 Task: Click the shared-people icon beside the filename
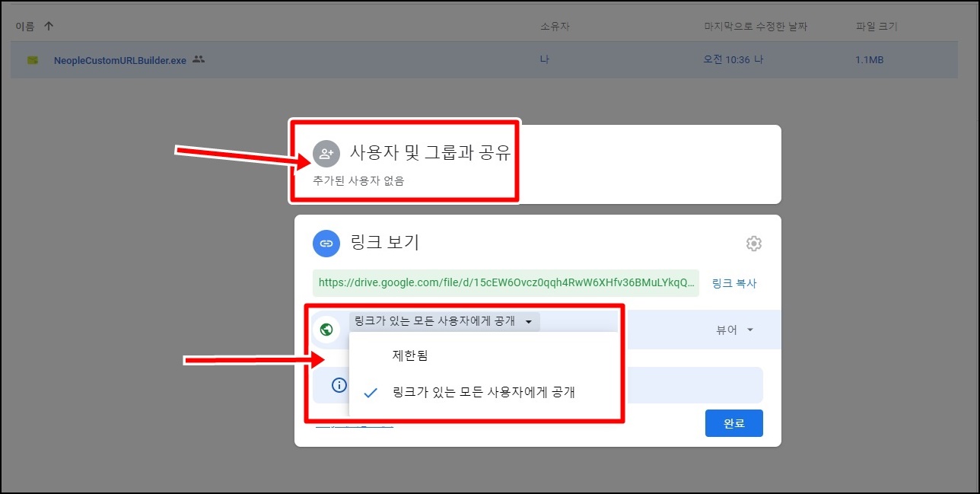(x=199, y=59)
